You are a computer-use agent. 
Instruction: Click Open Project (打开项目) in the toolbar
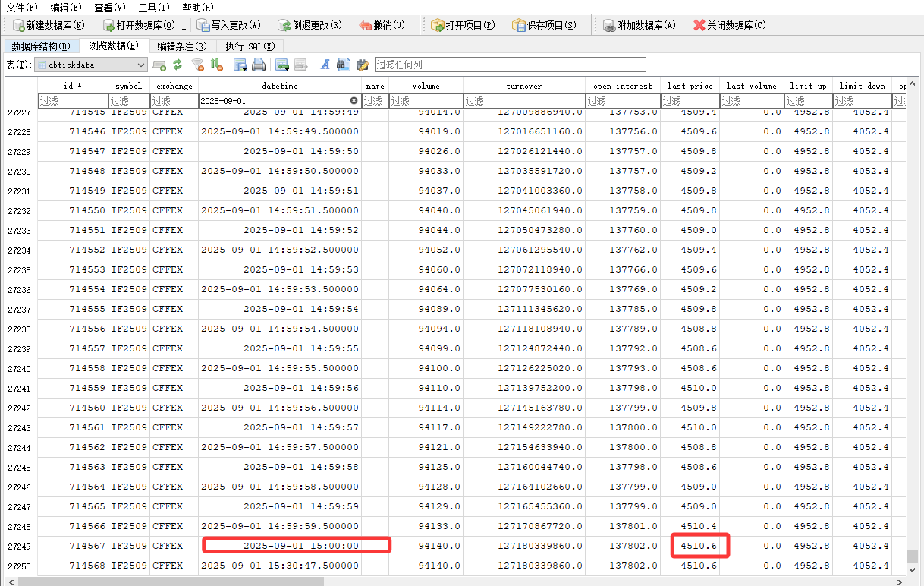point(463,25)
